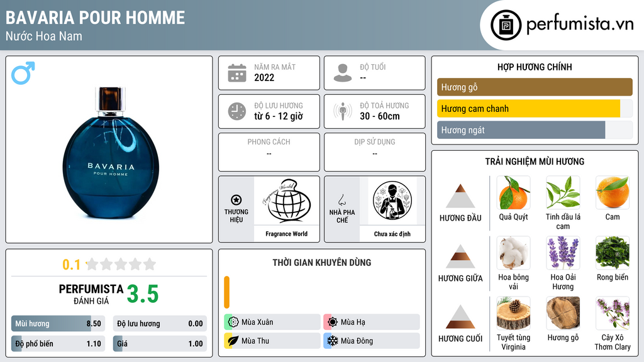Click the Hợp hương chính heading
Image resolution: width=644 pixels, height=362 pixels.
pyautogui.click(x=535, y=67)
